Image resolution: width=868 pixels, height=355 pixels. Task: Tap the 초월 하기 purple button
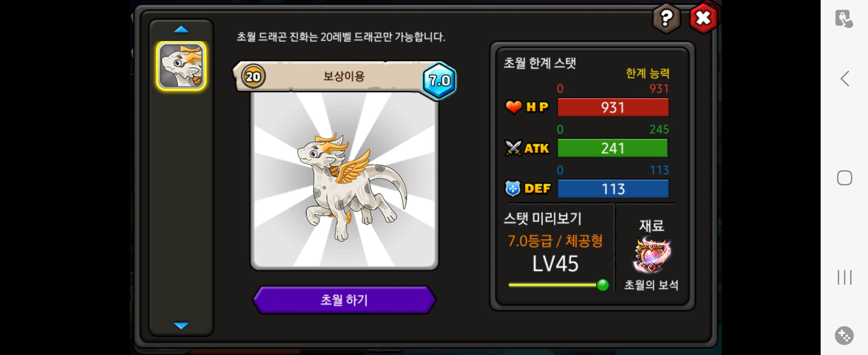click(x=344, y=299)
